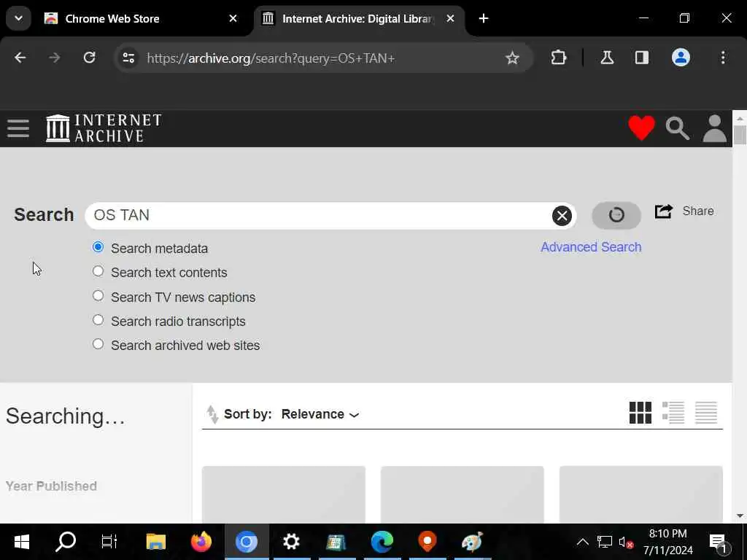Open a new browser tab

click(x=484, y=18)
